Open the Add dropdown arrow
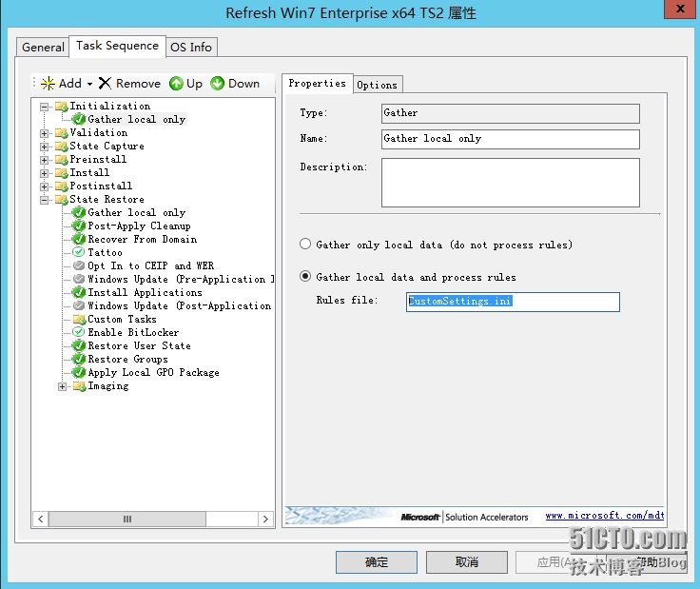Screen dimensions: 700x589 89,84
